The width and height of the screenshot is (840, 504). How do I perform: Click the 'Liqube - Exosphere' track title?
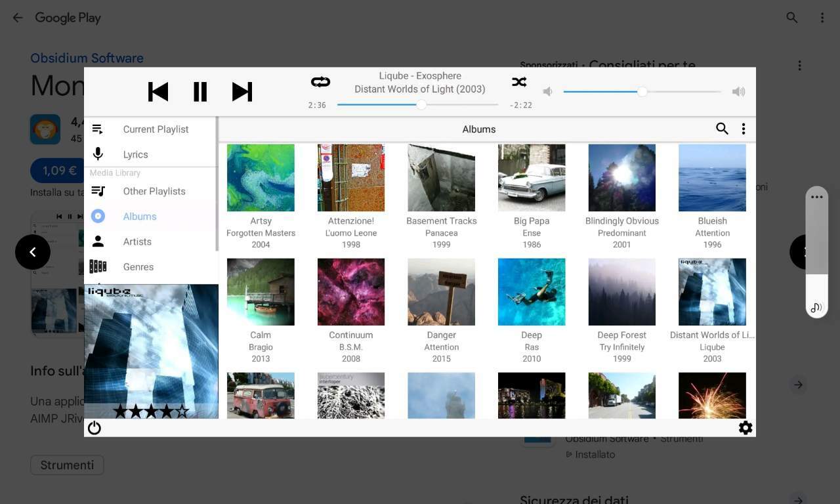coord(420,76)
